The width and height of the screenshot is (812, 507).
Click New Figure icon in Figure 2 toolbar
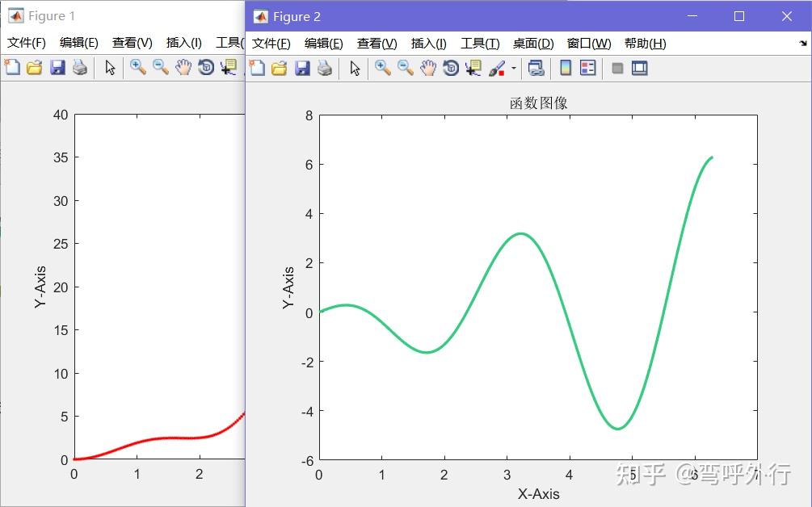(257, 68)
